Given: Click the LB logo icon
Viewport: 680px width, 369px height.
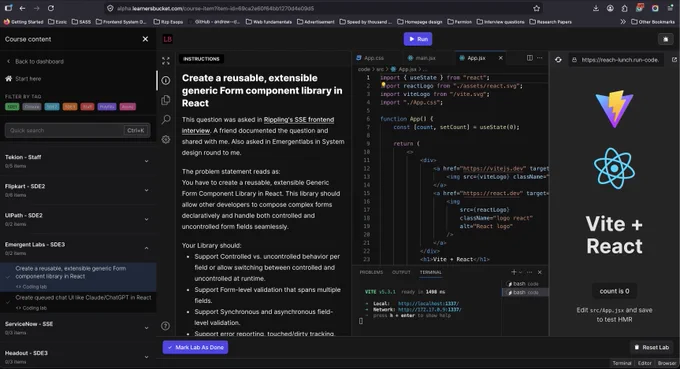Looking at the screenshot, I should [x=167, y=39].
